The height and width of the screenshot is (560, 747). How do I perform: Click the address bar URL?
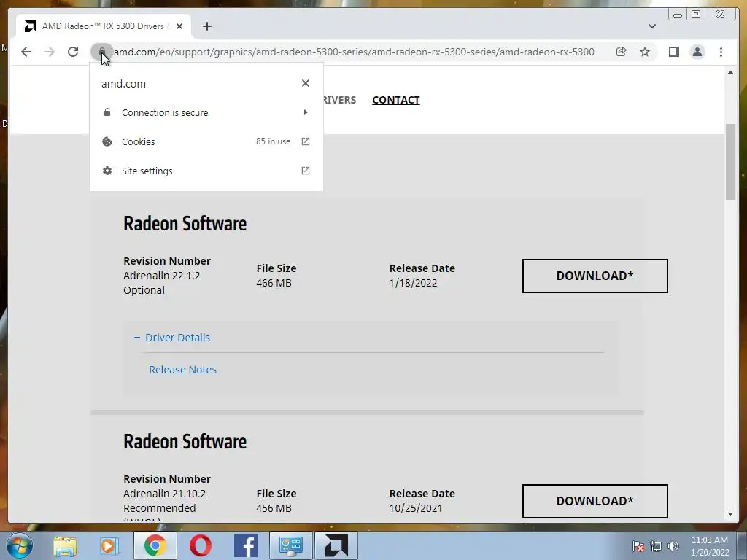pos(354,52)
